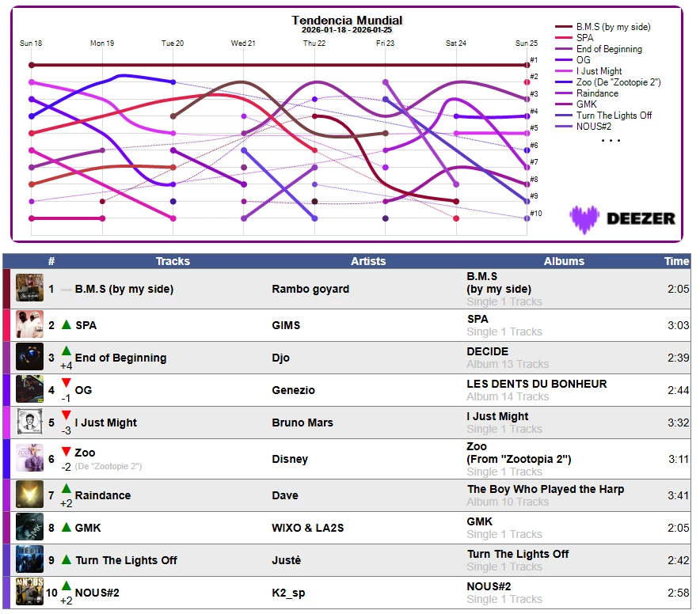Screen dimensions: 700x614
Task: Select the GMK legend entry
Action: click(x=576, y=104)
